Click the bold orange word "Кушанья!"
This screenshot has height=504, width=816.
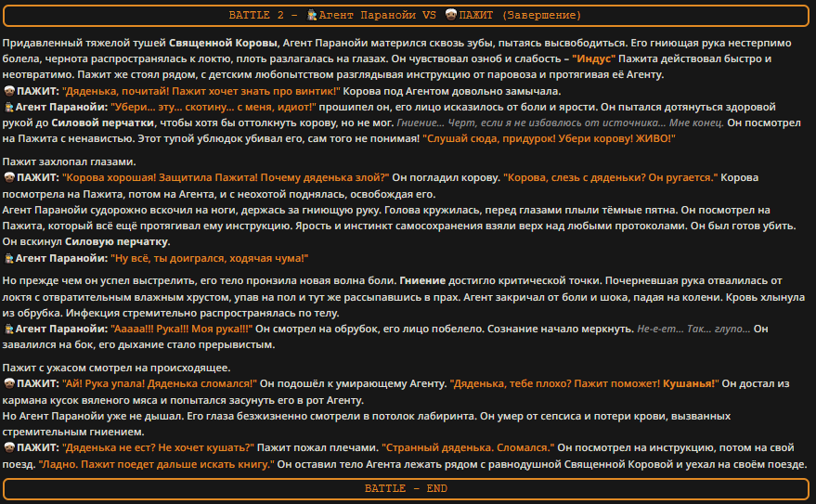point(691,384)
